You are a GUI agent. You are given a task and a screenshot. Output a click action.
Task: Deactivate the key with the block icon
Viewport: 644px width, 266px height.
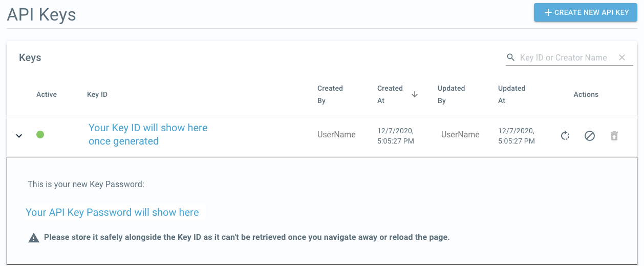coord(590,135)
